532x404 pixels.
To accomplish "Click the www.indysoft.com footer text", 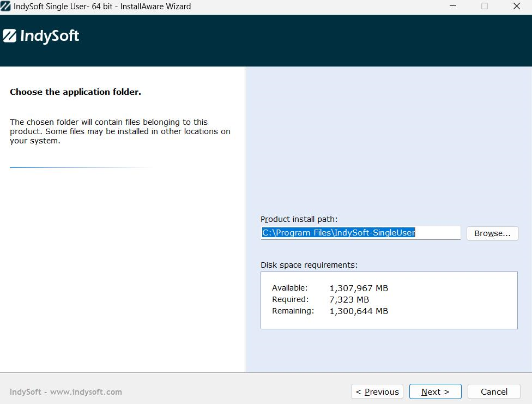I will pos(86,392).
